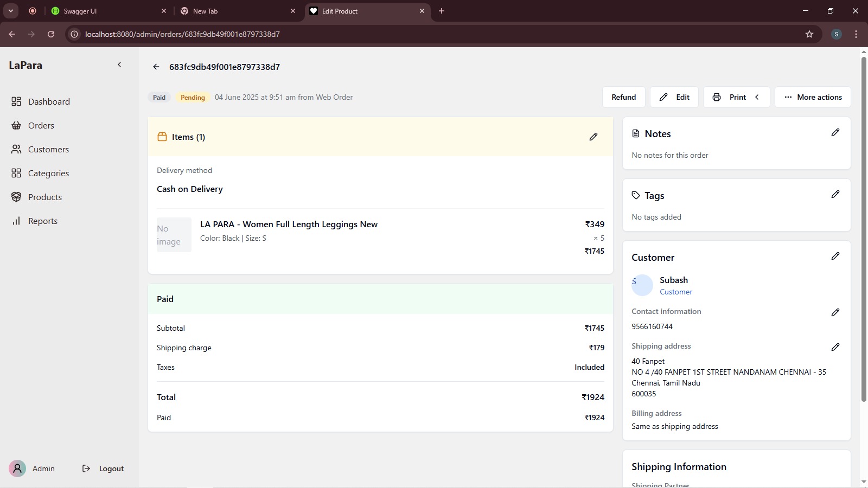Viewport: 868px width, 488px height.
Task: Open the More actions menu
Action: click(x=812, y=97)
